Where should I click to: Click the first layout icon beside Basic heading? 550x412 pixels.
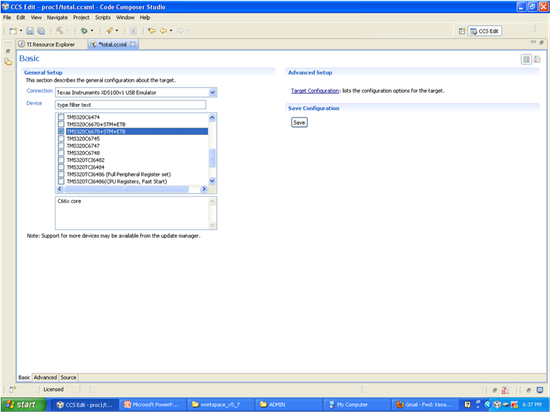tap(526, 60)
